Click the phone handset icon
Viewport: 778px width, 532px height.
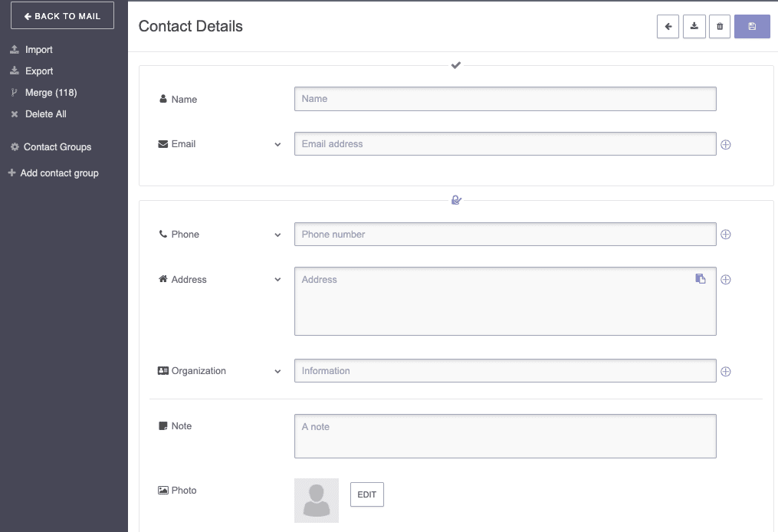click(162, 234)
